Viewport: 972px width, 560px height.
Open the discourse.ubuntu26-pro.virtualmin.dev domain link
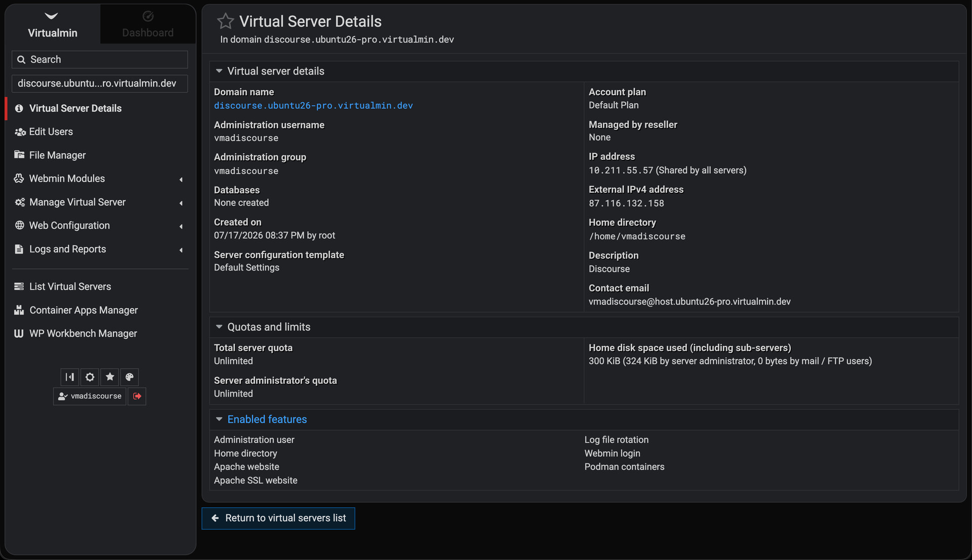tap(313, 106)
